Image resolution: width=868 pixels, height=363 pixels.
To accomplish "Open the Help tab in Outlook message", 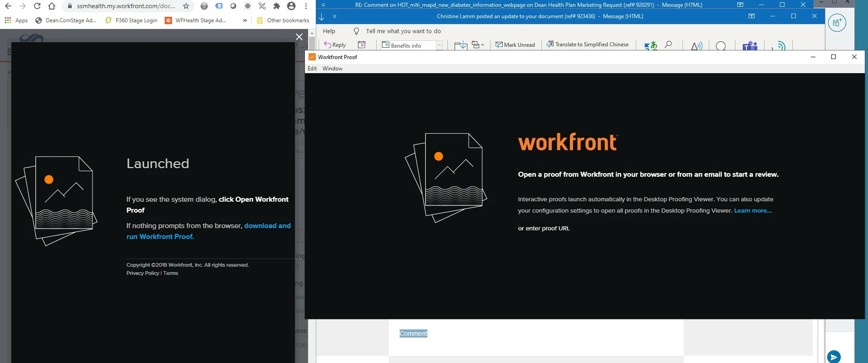I will 329,31.
